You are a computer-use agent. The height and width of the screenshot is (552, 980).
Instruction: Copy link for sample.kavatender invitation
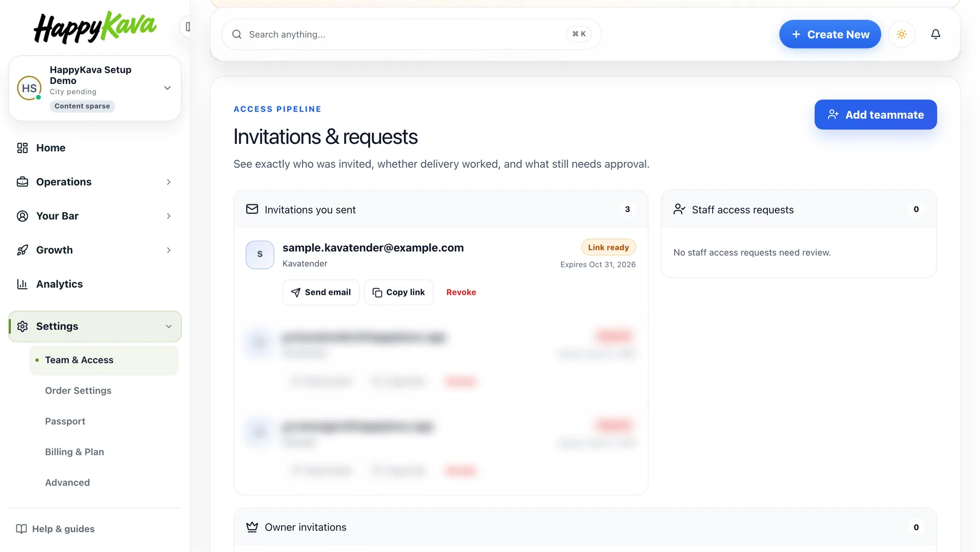(399, 292)
